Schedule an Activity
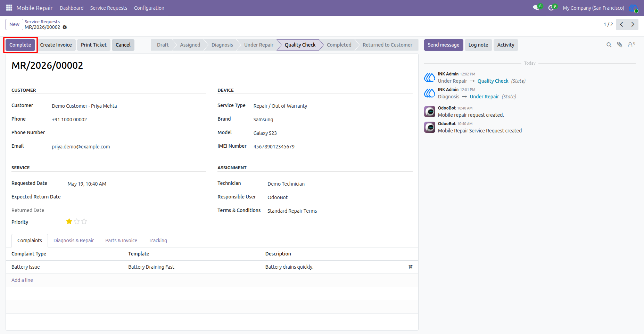The height and width of the screenshot is (334, 644). (x=506, y=45)
